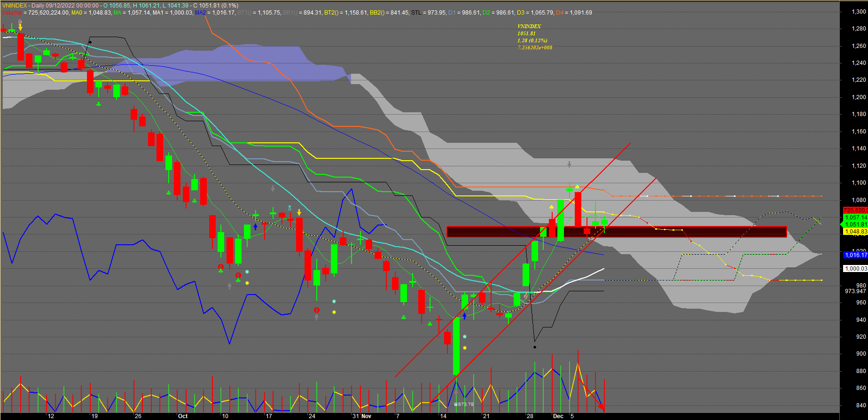The height and width of the screenshot is (420, 868).
Task: Select the green D2 legend label
Action: (486, 13)
